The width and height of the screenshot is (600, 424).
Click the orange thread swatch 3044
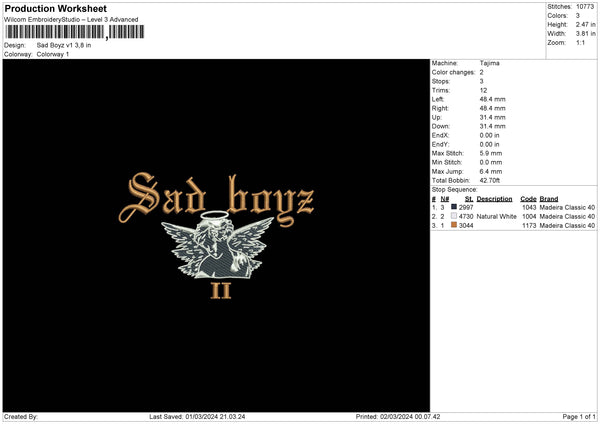(x=454, y=225)
